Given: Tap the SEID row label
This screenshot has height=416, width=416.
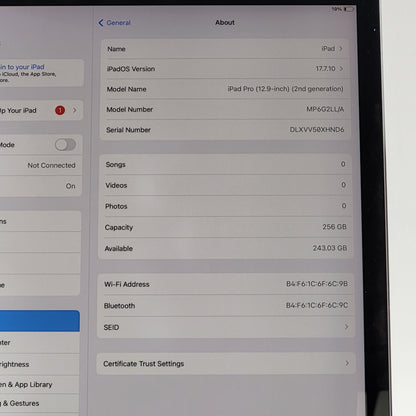Looking at the screenshot, I should [111, 327].
